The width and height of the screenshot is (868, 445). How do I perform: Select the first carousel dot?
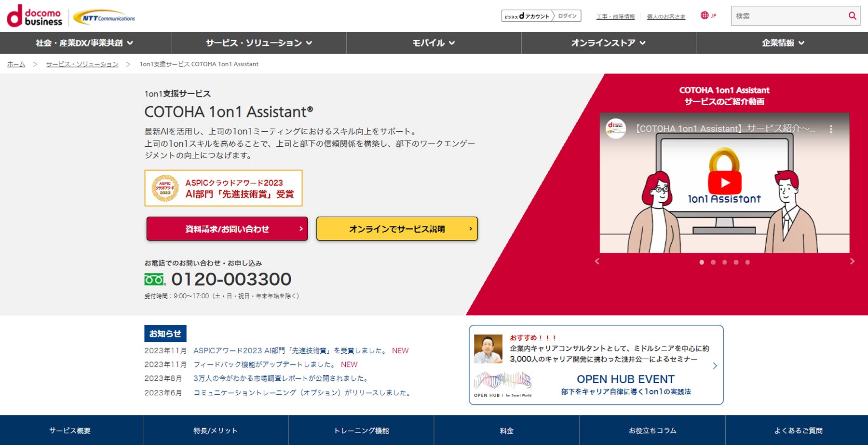701,262
